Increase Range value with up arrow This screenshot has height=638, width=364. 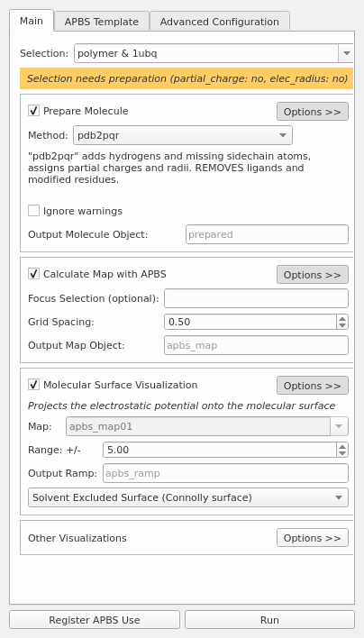pos(342,446)
